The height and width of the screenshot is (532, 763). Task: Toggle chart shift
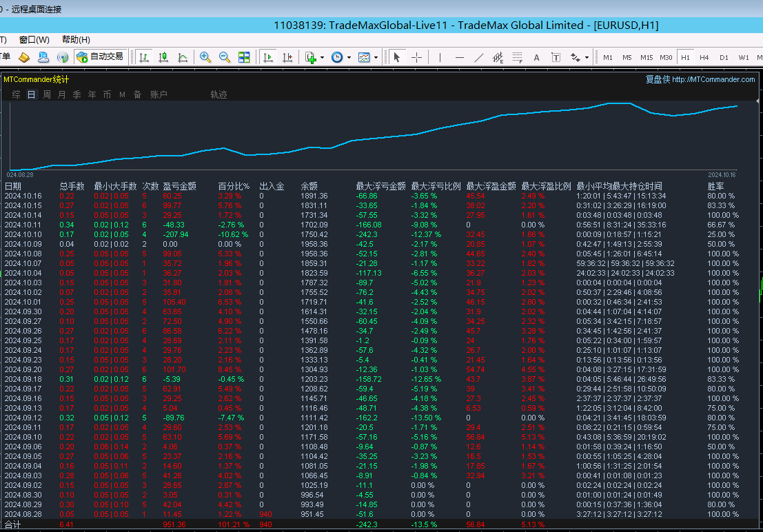point(287,57)
